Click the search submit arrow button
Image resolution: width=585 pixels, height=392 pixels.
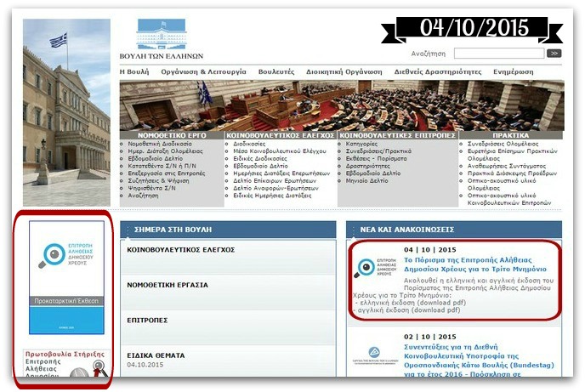click(x=554, y=53)
